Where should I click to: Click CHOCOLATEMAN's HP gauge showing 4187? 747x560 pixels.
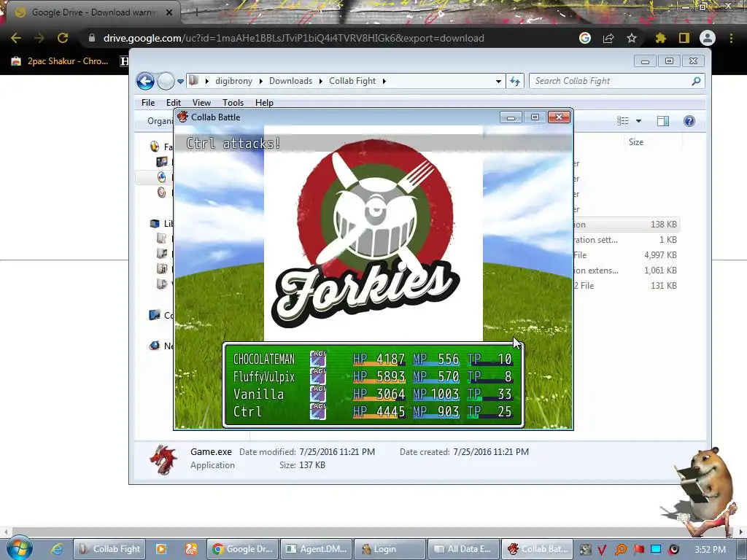[x=379, y=359]
